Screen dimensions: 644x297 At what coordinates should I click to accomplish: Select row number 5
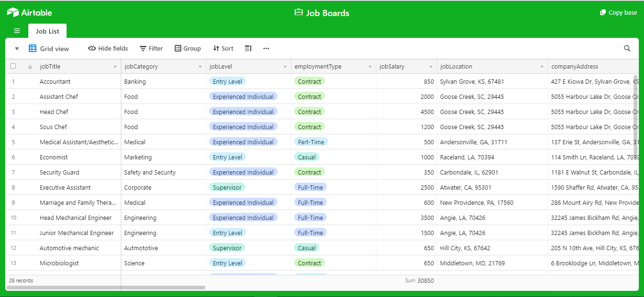tap(13, 142)
